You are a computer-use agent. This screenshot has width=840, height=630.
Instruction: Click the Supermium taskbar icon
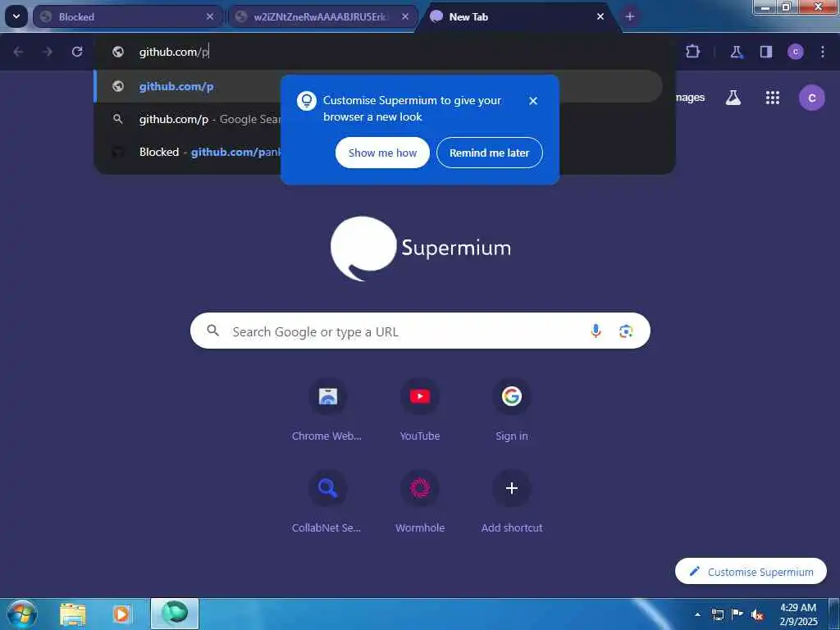pyautogui.click(x=175, y=614)
